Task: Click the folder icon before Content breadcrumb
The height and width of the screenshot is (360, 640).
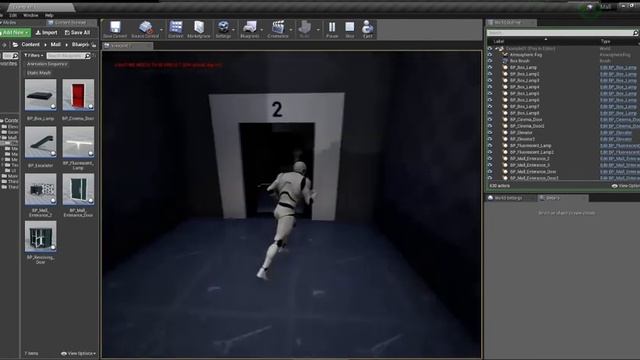Action: 15,44
